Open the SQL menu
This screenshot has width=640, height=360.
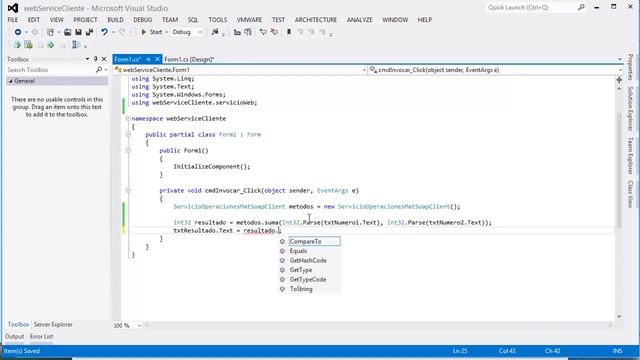point(193,20)
